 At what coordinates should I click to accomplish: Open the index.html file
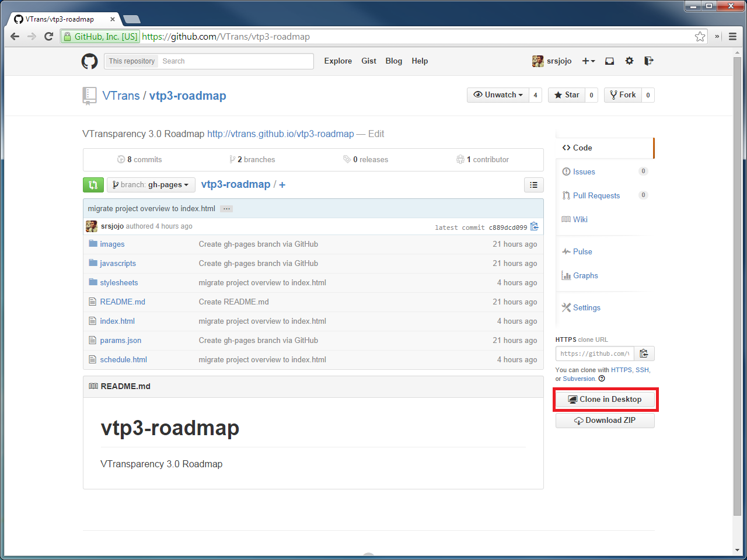click(117, 321)
